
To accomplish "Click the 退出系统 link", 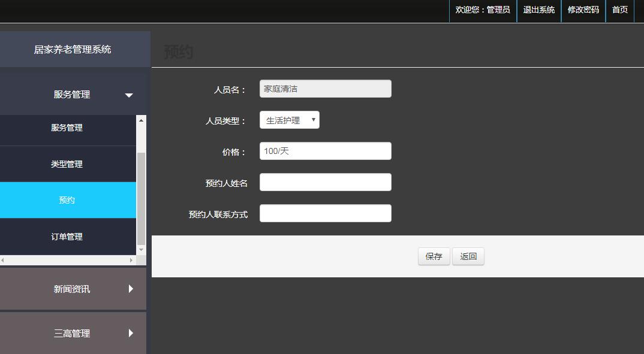I will 538,10.
